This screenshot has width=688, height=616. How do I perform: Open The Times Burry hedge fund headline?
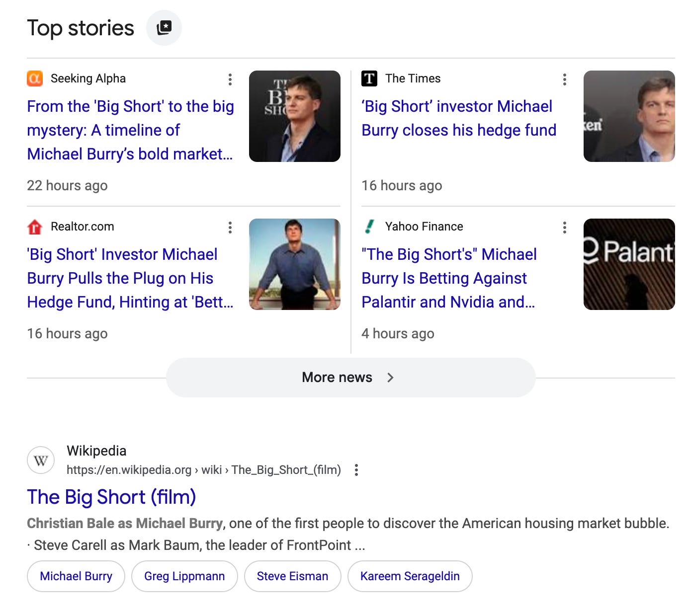[x=459, y=118]
